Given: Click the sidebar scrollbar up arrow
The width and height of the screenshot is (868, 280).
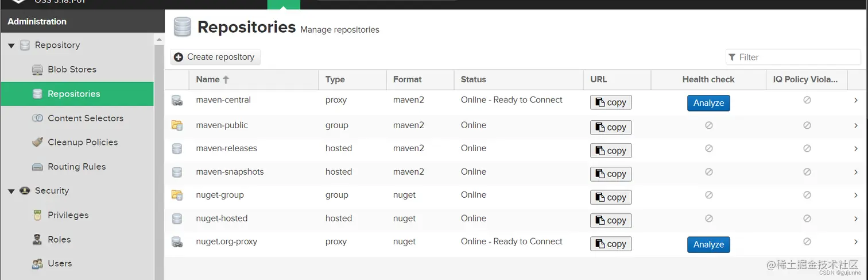Looking at the screenshot, I should [x=159, y=39].
